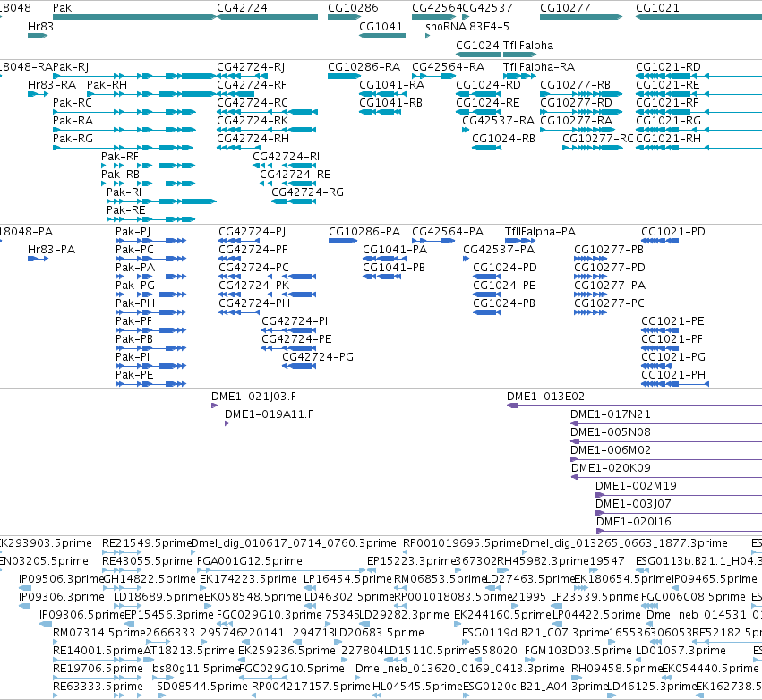762x700 pixels.
Task: Select protein TfIIFalpha-PA label
Action: [x=541, y=232]
